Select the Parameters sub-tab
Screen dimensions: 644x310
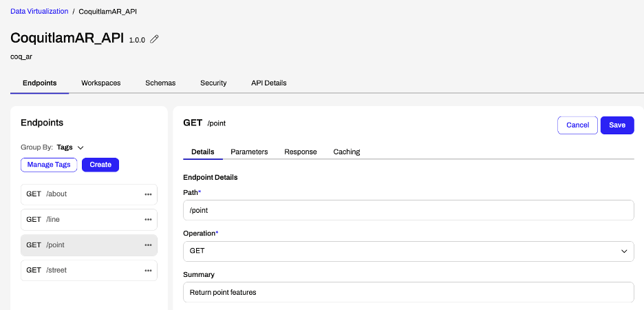point(249,152)
